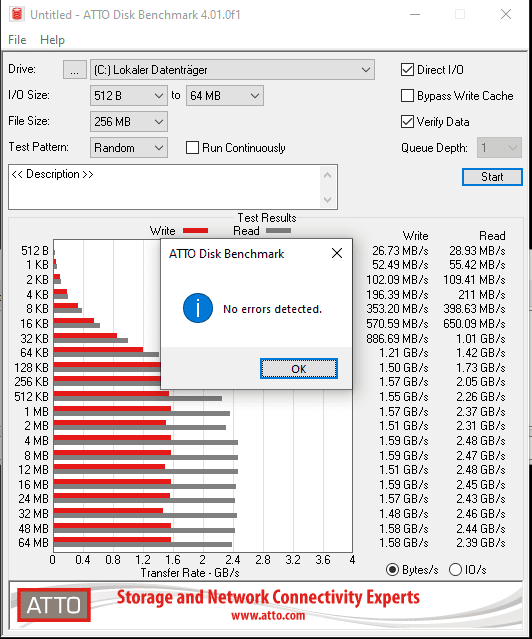Viewport: 532px width, 639px height.
Task: Click the Transfer Rate - GB/s axis label
Action: pos(190,573)
